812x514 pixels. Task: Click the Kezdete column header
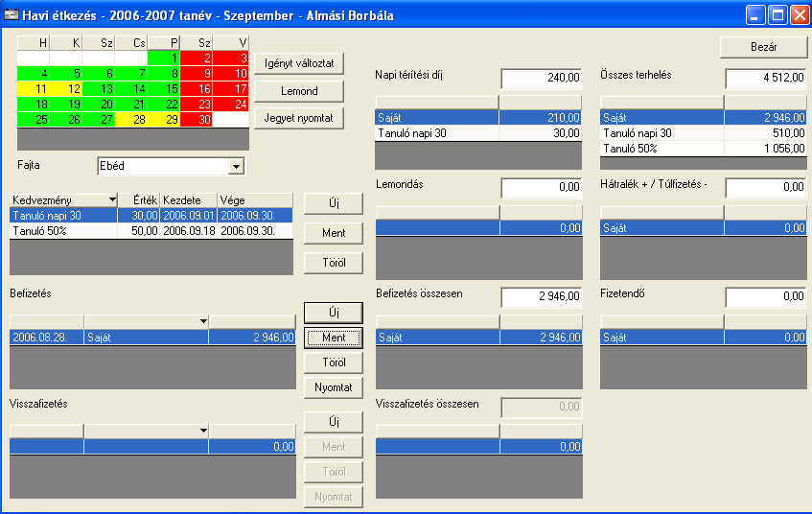[x=189, y=200]
